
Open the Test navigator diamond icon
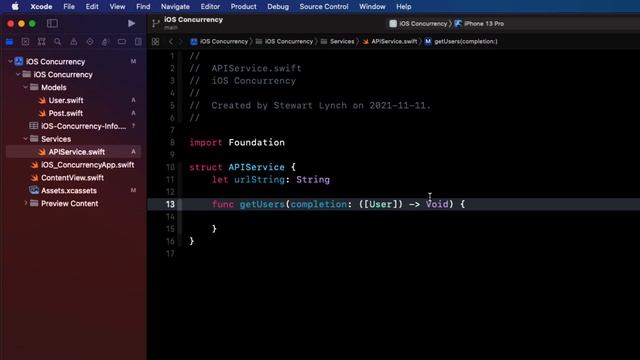pyautogui.click(x=90, y=42)
